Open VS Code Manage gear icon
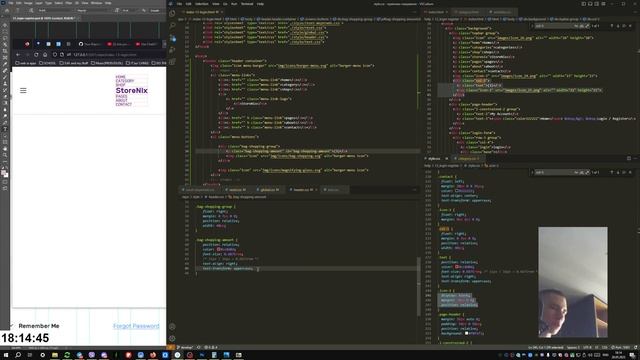 click(x=172, y=338)
